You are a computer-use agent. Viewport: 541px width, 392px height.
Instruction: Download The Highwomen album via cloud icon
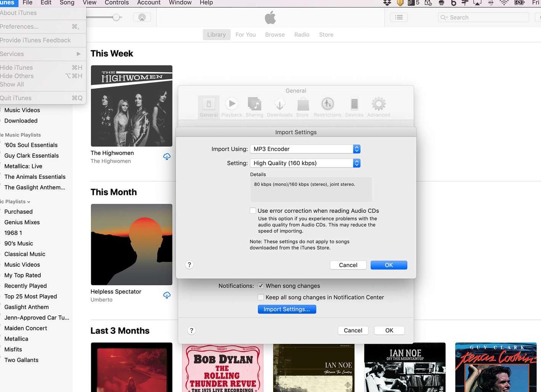click(x=167, y=157)
